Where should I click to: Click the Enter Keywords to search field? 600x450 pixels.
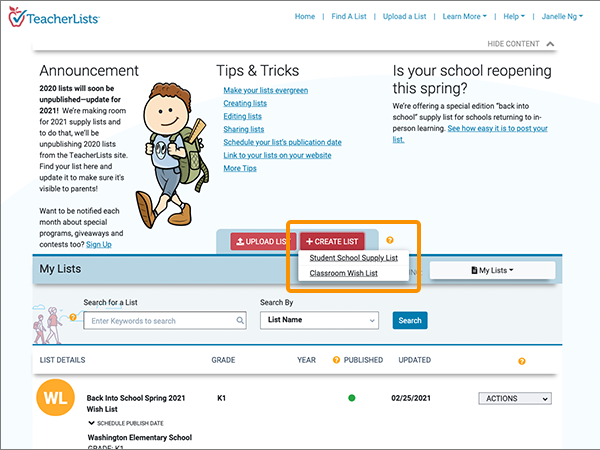[x=165, y=320]
